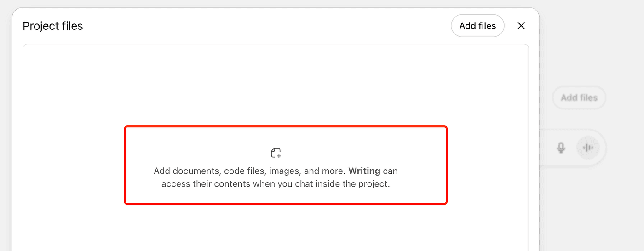Click header space between title and Add files
The height and width of the screenshot is (251, 644).
click(x=267, y=26)
